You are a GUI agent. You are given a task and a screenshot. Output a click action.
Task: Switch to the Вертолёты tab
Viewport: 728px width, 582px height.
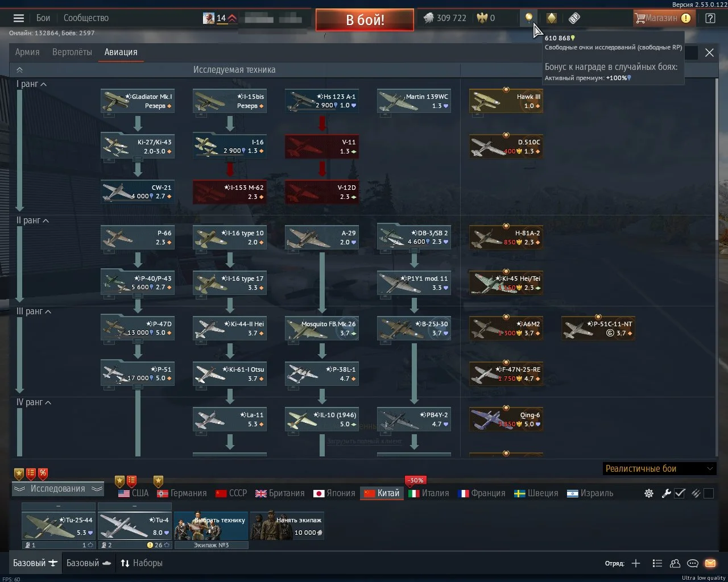click(72, 52)
